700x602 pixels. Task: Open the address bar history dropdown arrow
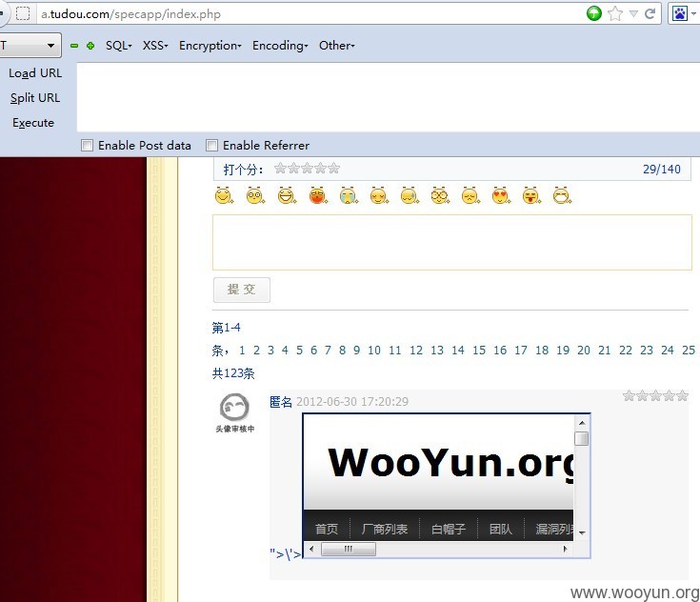pyautogui.click(x=633, y=14)
